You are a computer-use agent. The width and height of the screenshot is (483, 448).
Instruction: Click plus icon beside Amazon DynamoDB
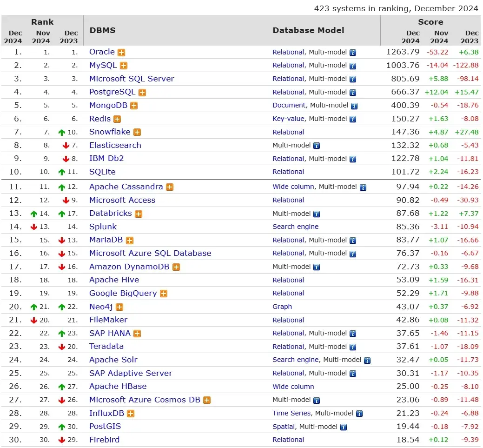coord(176,267)
